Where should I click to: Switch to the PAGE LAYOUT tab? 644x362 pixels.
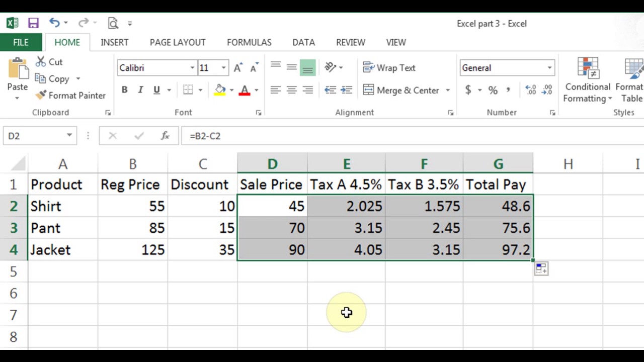(178, 42)
